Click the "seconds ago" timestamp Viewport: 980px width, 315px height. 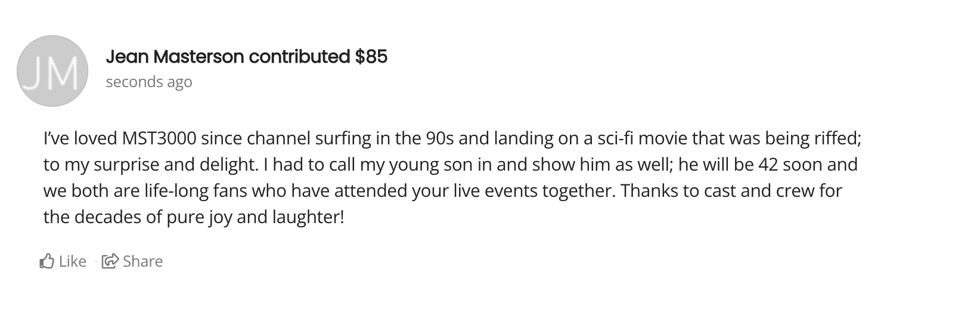click(149, 82)
